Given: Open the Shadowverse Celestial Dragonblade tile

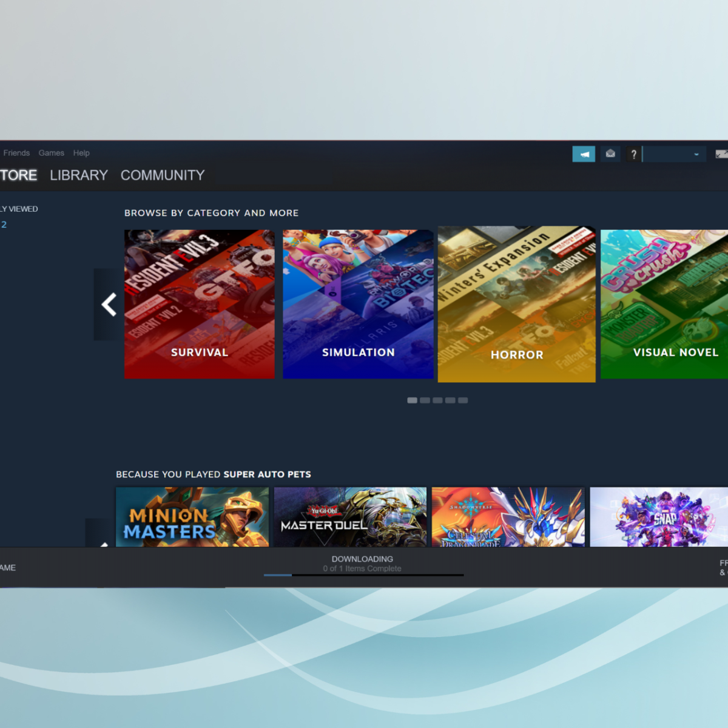Looking at the screenshot, I should tap(508, 517).
